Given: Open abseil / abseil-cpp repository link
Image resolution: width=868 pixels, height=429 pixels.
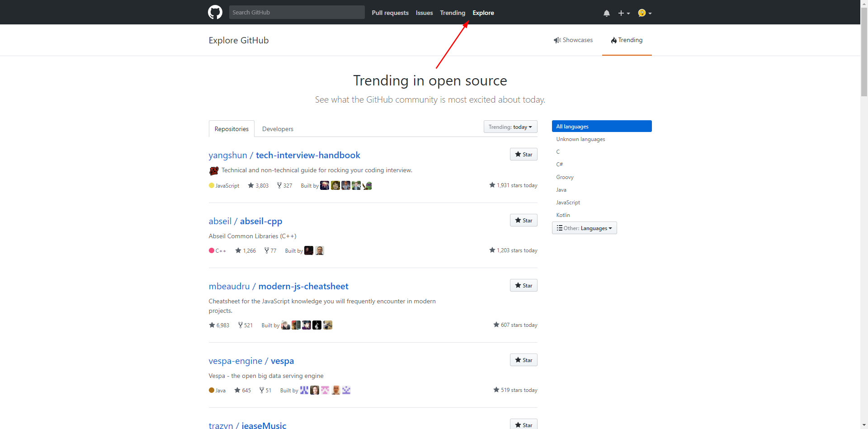Looking at the screenshot, I should point(245,221).
